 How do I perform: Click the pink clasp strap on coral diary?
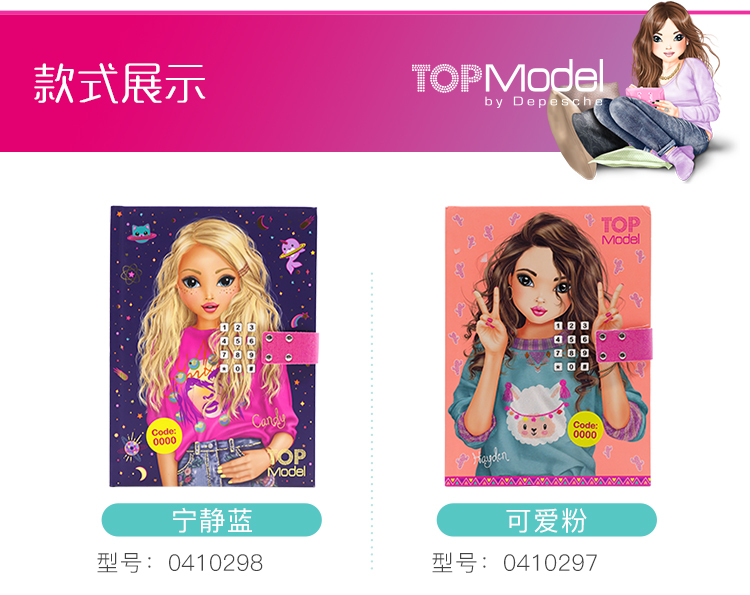[624, 344]
